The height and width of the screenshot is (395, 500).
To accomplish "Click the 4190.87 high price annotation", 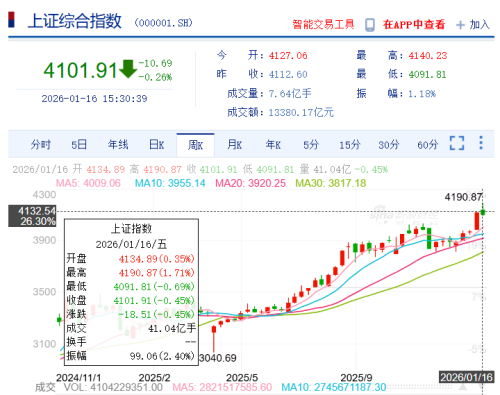I will click(463, 197).
